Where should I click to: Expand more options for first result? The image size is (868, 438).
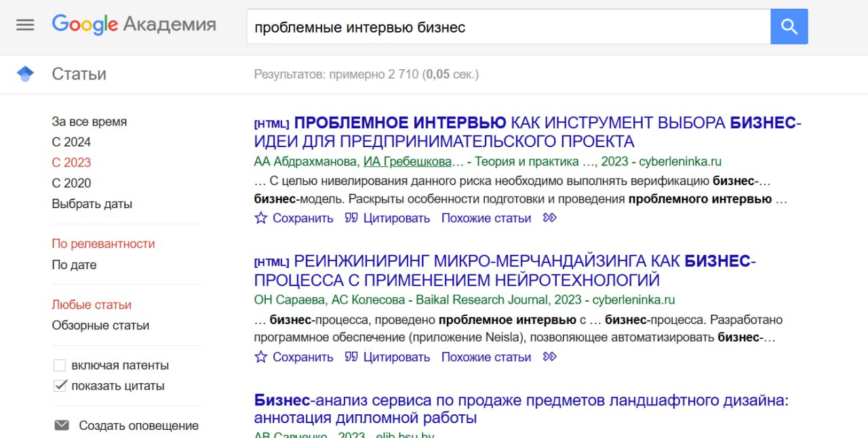pyautogui.click(x=550, y=218)
